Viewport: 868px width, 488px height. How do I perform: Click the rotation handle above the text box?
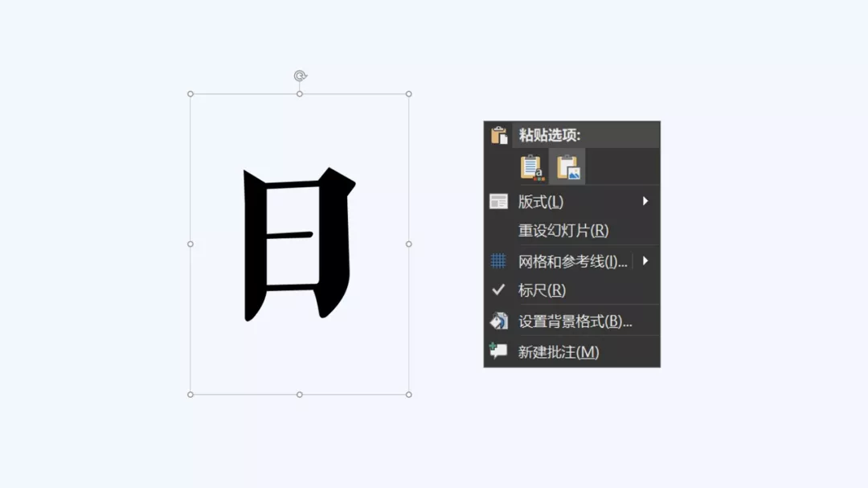point(300,76)
